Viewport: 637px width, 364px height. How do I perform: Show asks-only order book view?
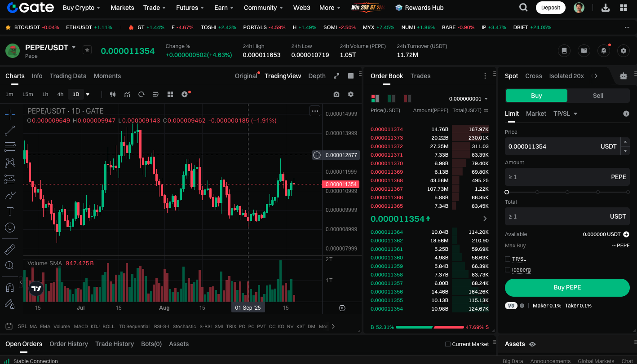click(x=407, y=98)
